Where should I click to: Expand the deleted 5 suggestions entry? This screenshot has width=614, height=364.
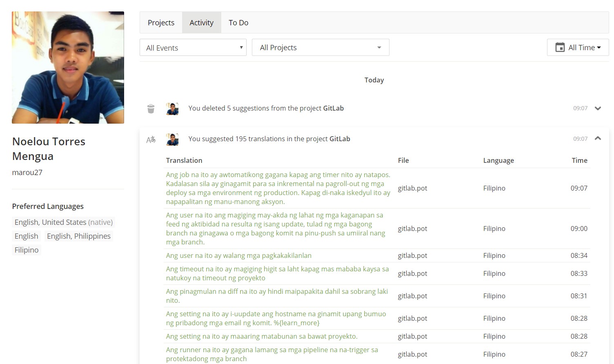(598, 109)
